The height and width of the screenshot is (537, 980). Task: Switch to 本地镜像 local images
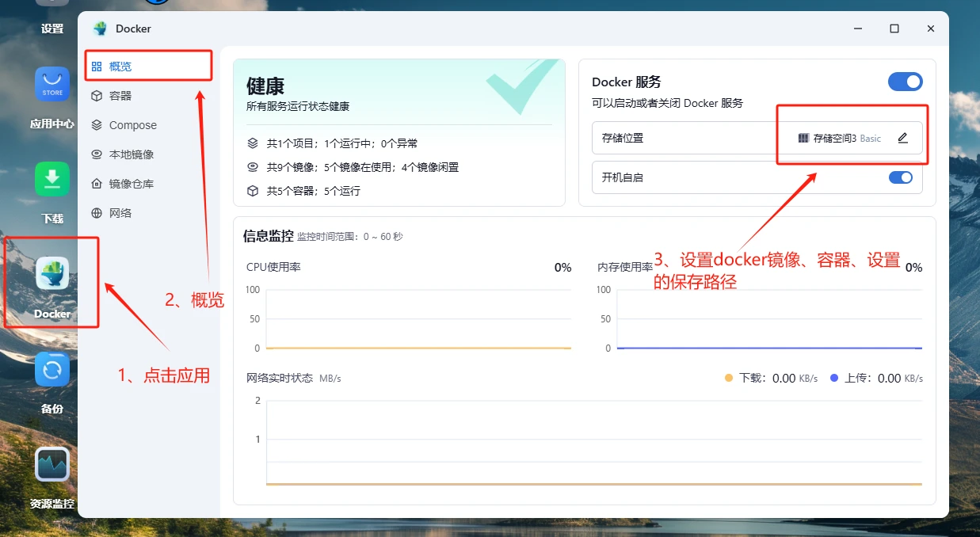click(x=132, y=154)
